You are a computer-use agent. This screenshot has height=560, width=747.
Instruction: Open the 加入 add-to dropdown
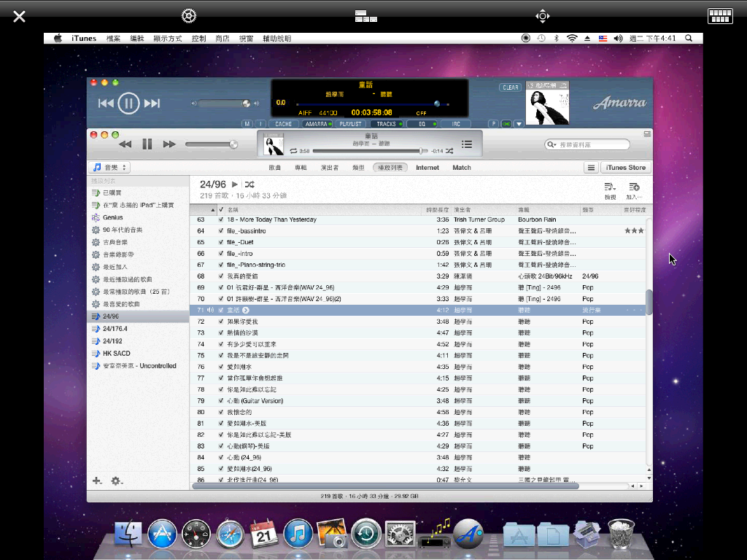634,190
